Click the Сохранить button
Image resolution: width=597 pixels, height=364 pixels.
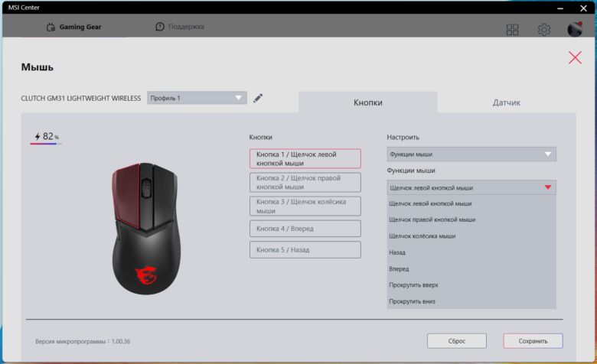point(533,341)
